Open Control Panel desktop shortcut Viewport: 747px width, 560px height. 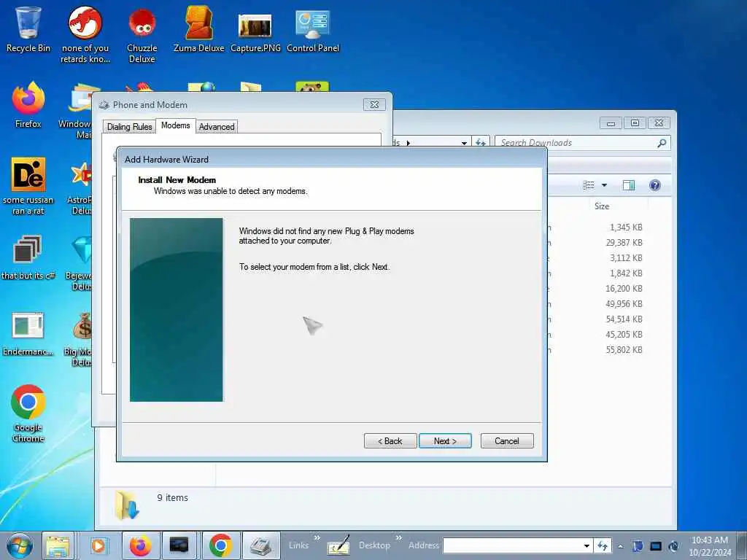[312, 31]
